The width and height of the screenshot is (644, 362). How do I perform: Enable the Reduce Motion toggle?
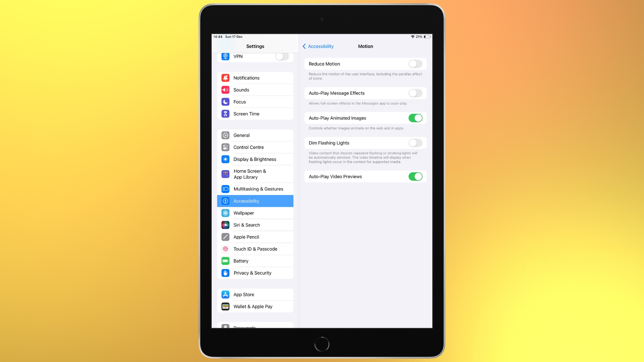point(415,64)
